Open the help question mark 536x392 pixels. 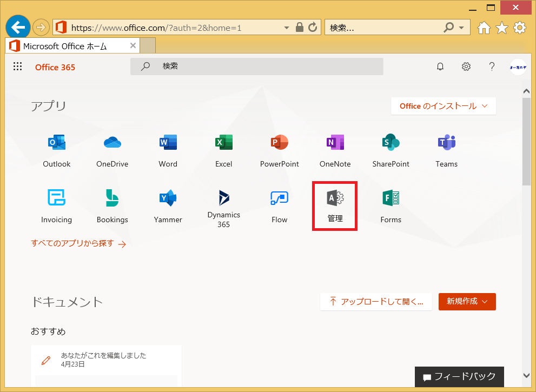point(492,67)
